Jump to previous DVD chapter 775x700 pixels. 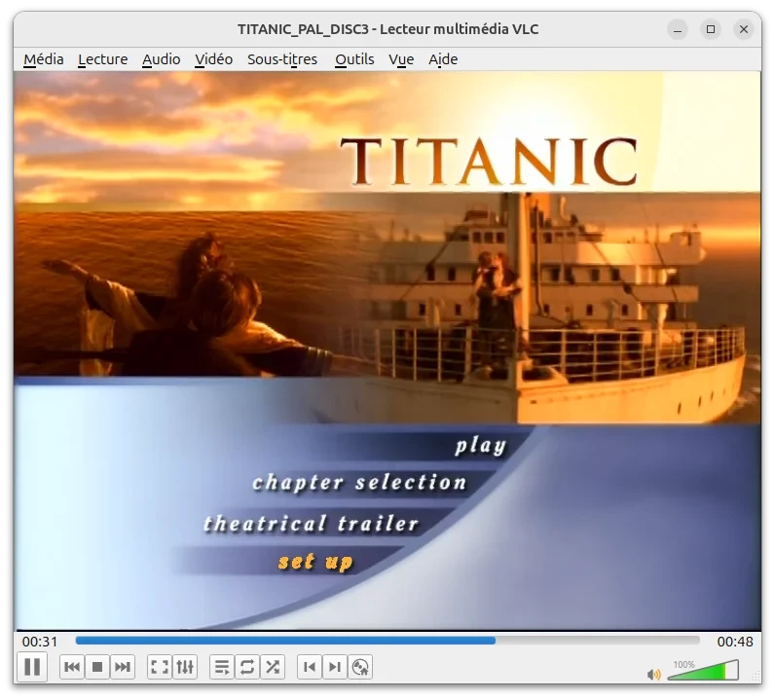point(310,667)
